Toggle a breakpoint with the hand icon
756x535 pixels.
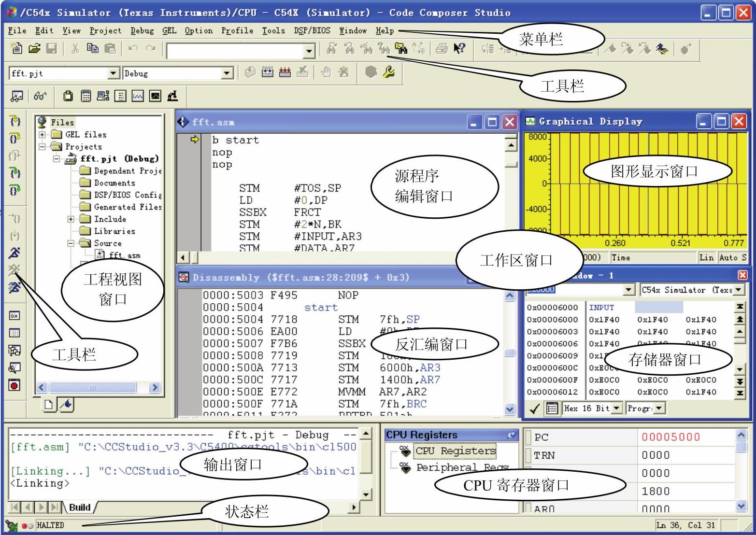point(326,72)
